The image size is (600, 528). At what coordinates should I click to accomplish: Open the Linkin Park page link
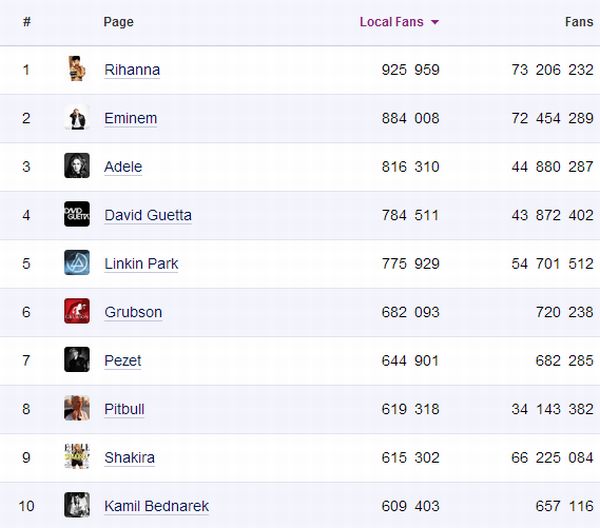[141, 264]
